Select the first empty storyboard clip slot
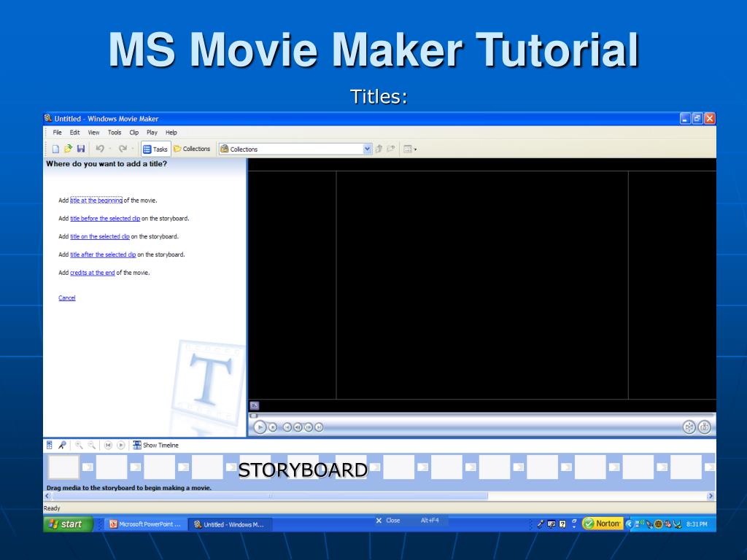 click(x=63, y=467)
